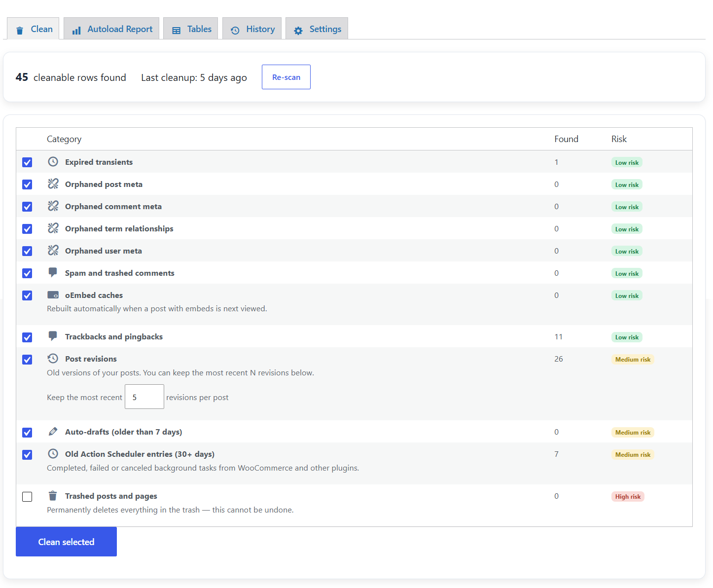Viewport: 713px width, 588px height.
Task: Click 'Rebuilt automatically when a post' description
Action: pos(157,309)
